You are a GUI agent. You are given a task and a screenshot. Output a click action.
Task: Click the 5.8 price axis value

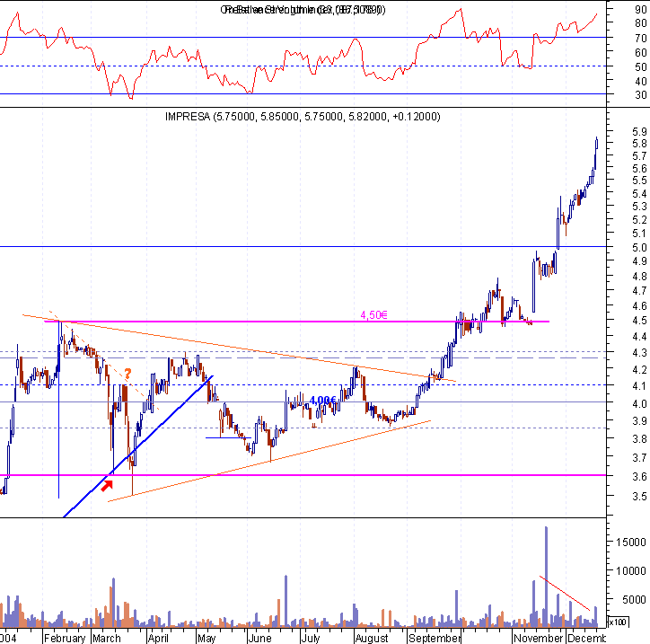pos(639,144)
